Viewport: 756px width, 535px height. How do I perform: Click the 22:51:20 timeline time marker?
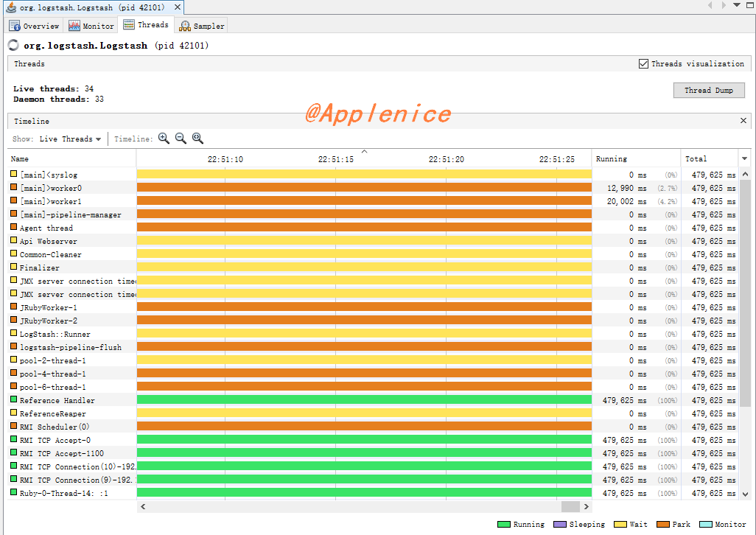(x=447, y=159)
